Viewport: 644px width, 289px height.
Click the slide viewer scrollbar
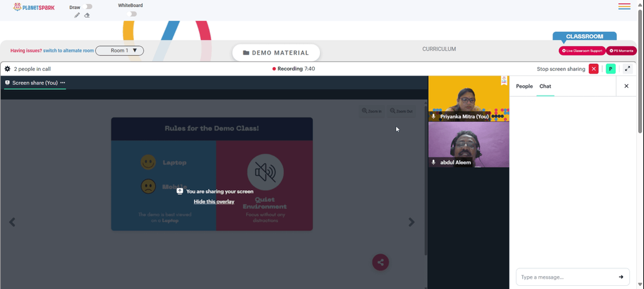click(x=426, y=181)
